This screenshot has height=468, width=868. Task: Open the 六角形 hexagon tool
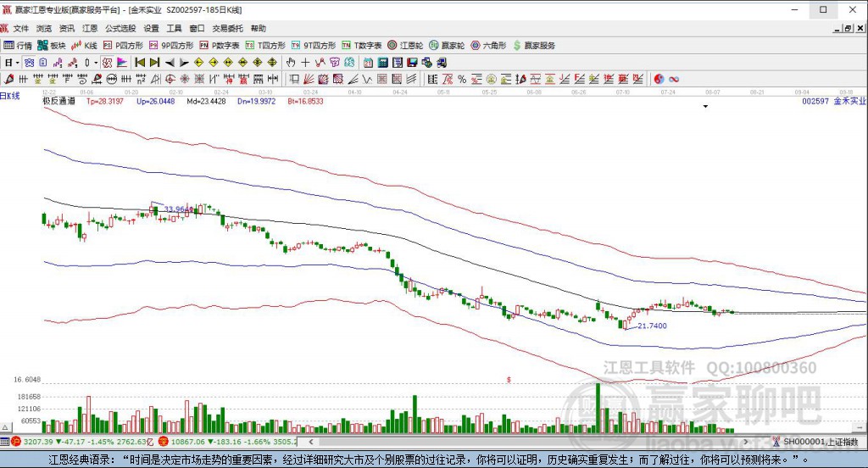[488, 46]
